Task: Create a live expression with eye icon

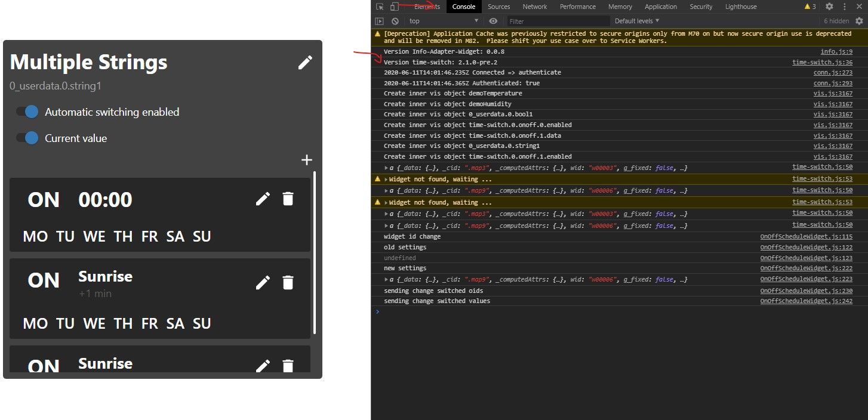Action: tap(493, 21)
